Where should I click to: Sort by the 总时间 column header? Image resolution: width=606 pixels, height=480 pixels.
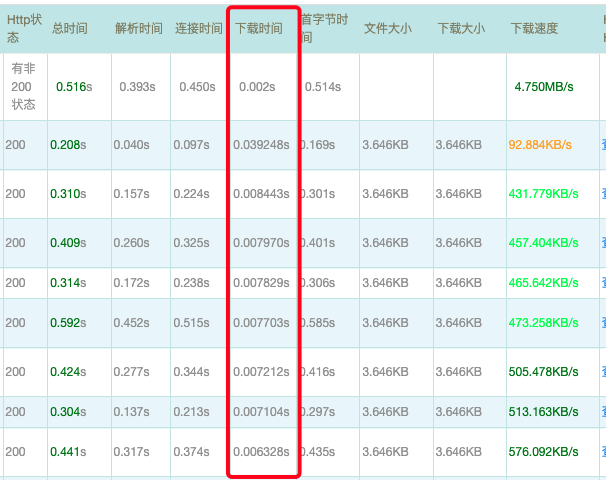pyautogui.click(x=69, y=29)
